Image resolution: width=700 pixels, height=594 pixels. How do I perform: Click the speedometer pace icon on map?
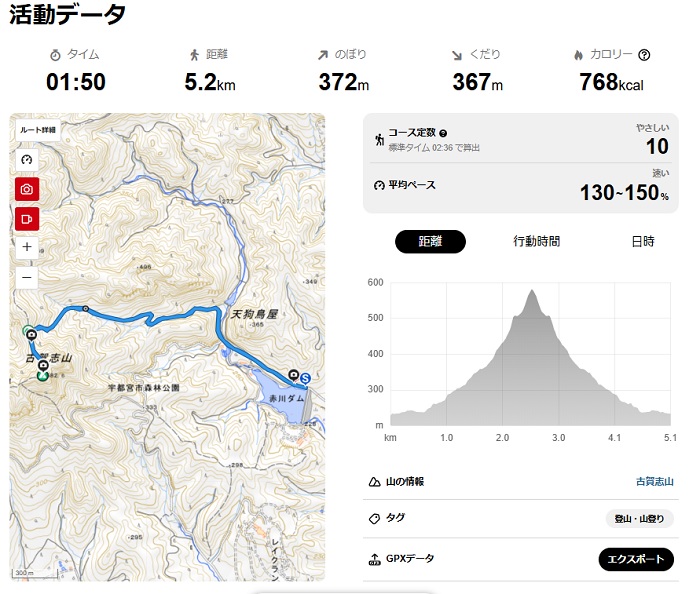tap(27, 159)
